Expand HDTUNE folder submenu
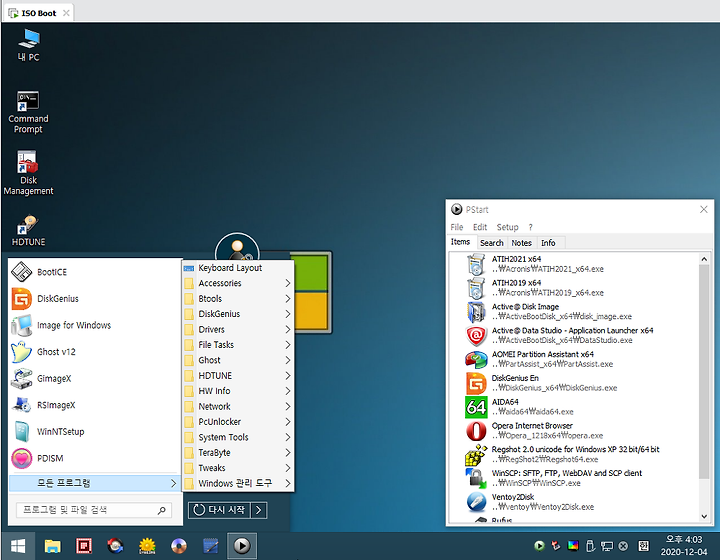 (238, 375)
